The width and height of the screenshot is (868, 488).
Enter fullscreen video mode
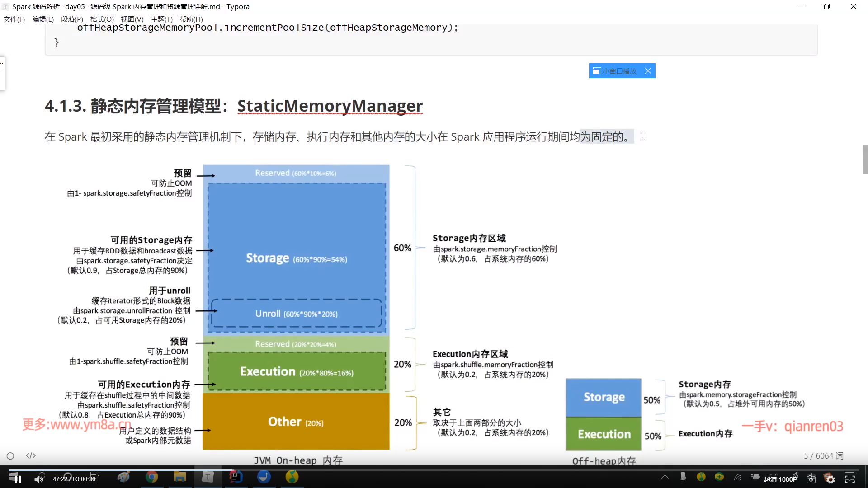tap(850, 479)
